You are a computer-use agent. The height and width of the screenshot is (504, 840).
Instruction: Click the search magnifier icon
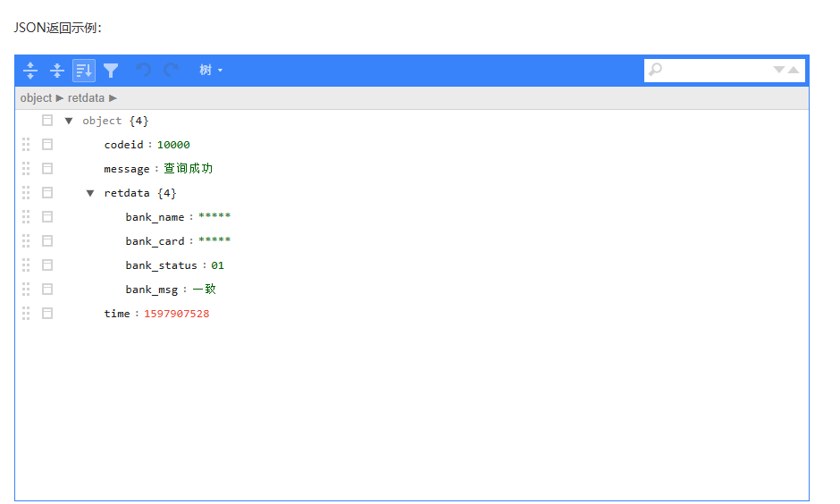(x=655, y=70)
